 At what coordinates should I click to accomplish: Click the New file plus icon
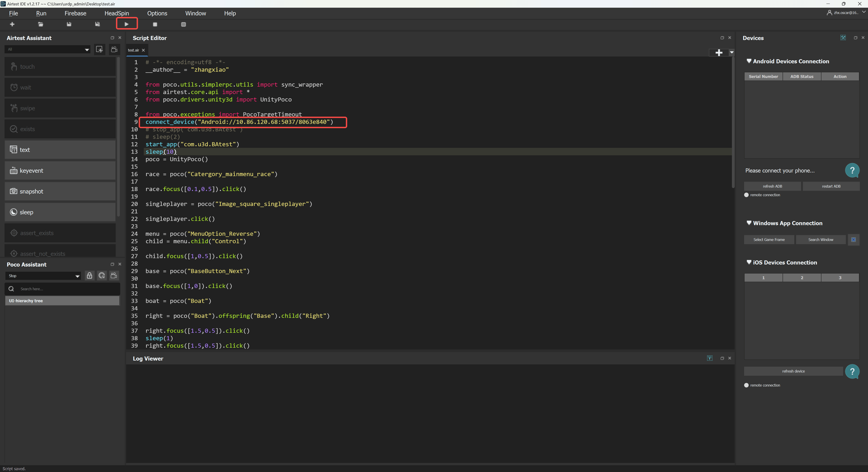point(12,24)
